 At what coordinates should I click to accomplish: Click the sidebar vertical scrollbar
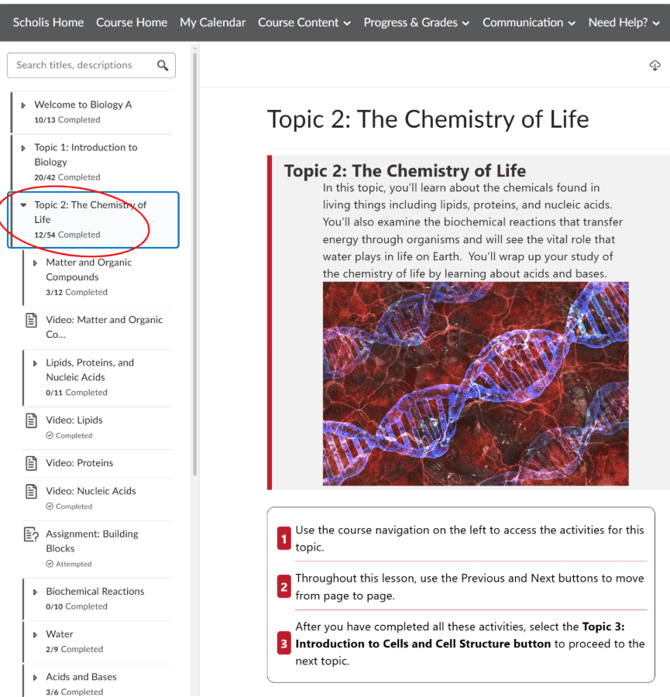tap(195, 264)
